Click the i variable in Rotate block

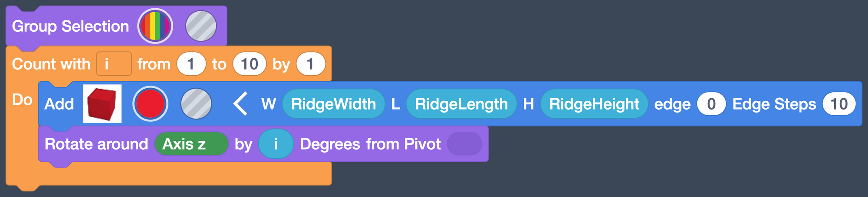[x=276, y=144]
